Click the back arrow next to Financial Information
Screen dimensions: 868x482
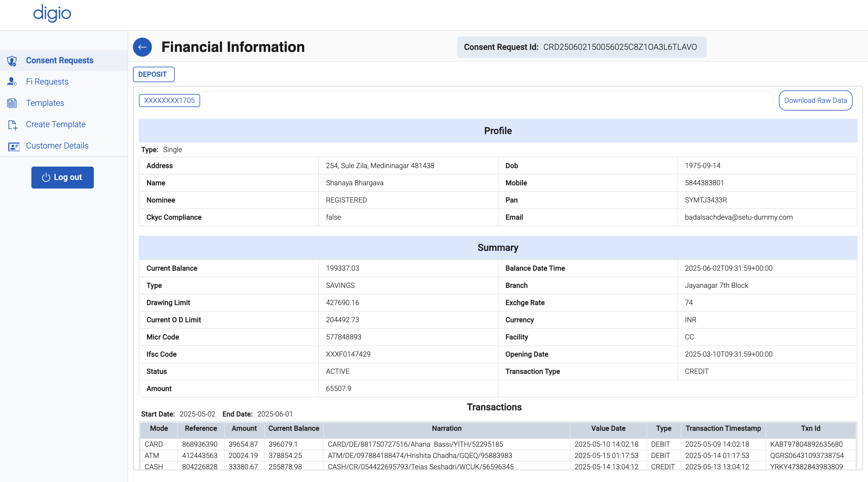coord(142,47)
